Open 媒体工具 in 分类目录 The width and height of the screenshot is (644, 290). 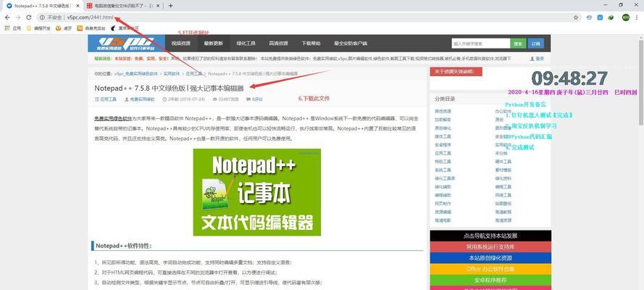443,136
